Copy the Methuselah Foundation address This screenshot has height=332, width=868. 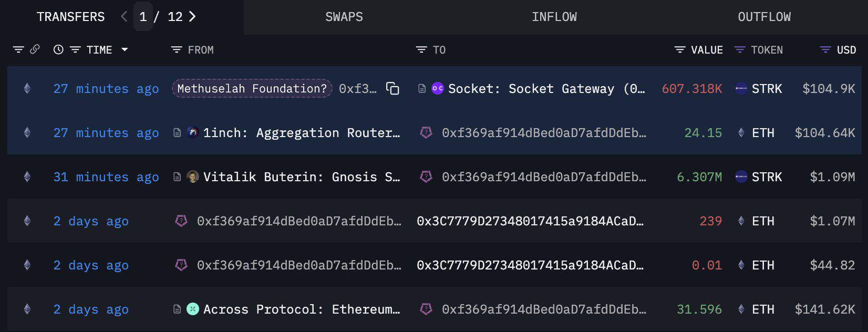392,89
